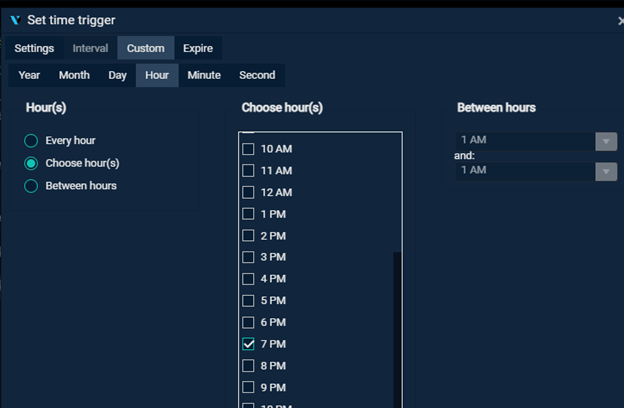Select the Choose hour(s) radio button
This screenshot has height=408, width=624.
click(31, 163)
